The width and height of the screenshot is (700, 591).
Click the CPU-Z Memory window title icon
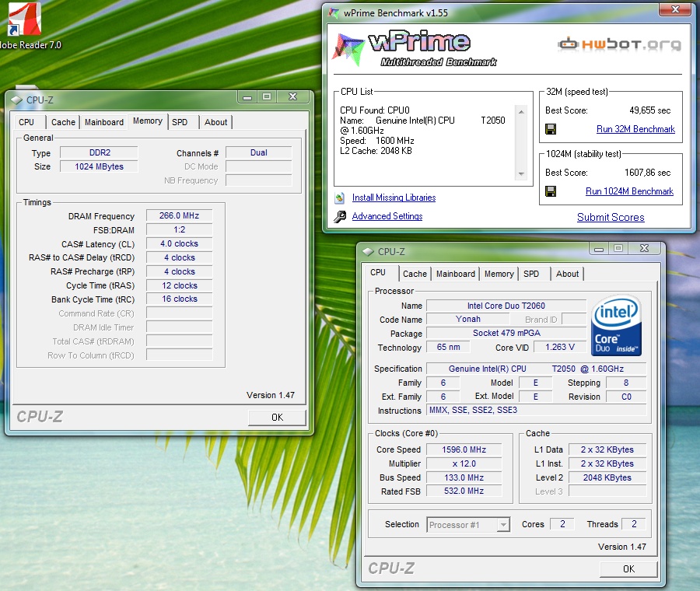click(x=16, y=100)
